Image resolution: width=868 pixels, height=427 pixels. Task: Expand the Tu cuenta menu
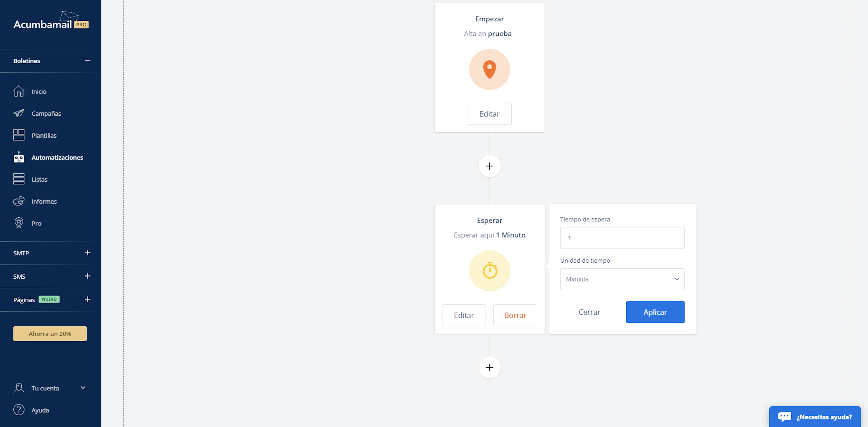[x=83, y=388]
